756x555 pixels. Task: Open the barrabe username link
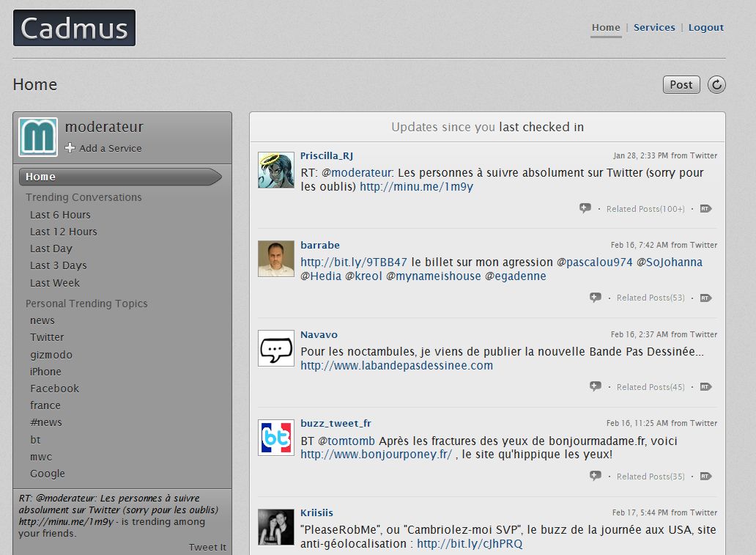coord(320,245)
